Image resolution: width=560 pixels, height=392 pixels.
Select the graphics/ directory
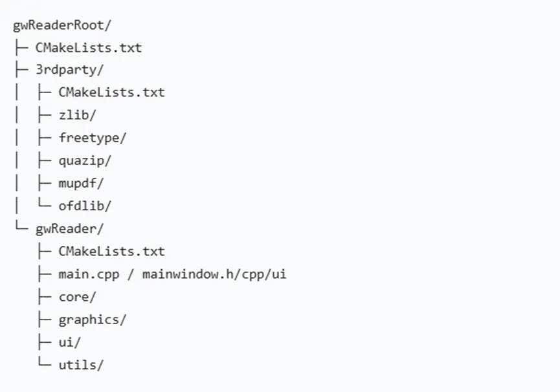(x=93, y=320)
